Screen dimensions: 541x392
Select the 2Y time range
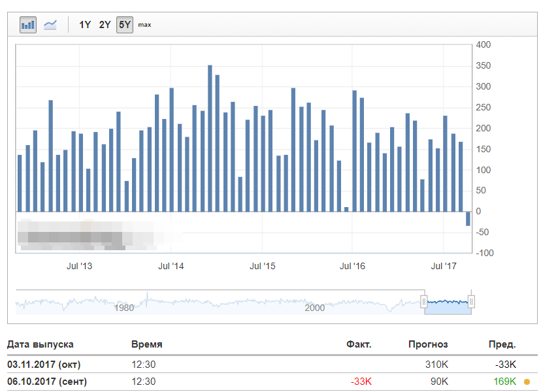(105, 25)
